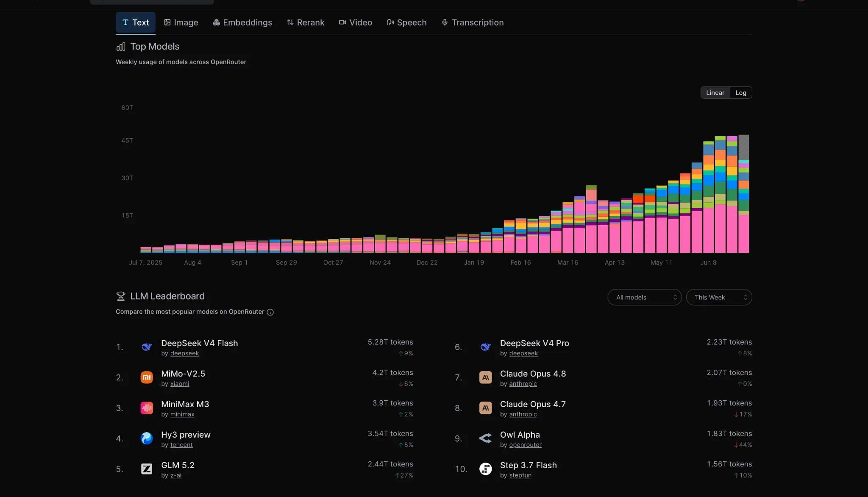
Task: Visit the xiaomi author link
Action: point(180,384)
